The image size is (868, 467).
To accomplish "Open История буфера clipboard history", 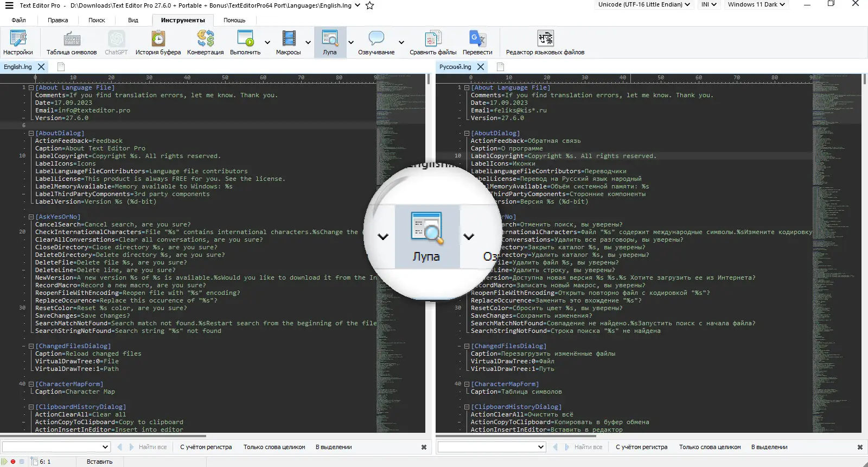I will (x=158, y=42).
